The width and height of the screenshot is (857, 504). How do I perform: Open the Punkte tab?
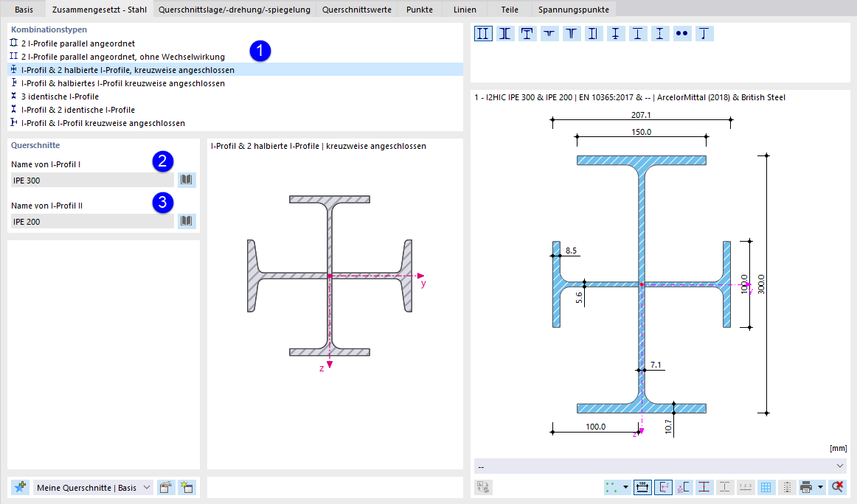coord(420,10)
